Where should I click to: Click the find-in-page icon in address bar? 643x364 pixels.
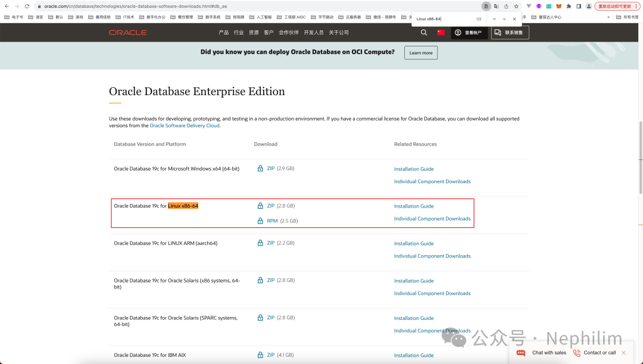(x=486, y=6)
